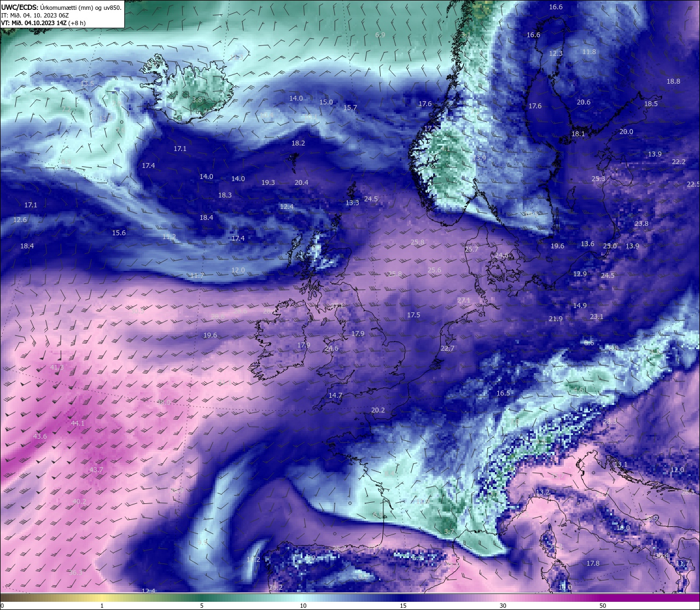Click the 19.3 value label

click(x=268, y=183)
